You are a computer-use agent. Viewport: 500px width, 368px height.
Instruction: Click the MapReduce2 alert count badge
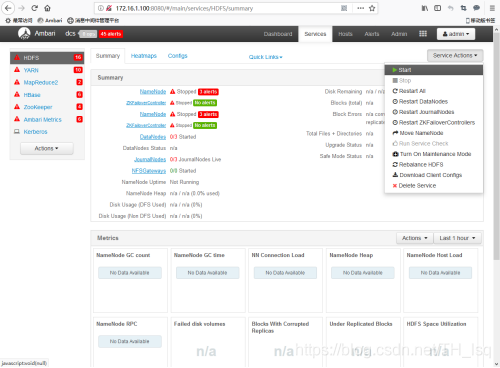79,82
